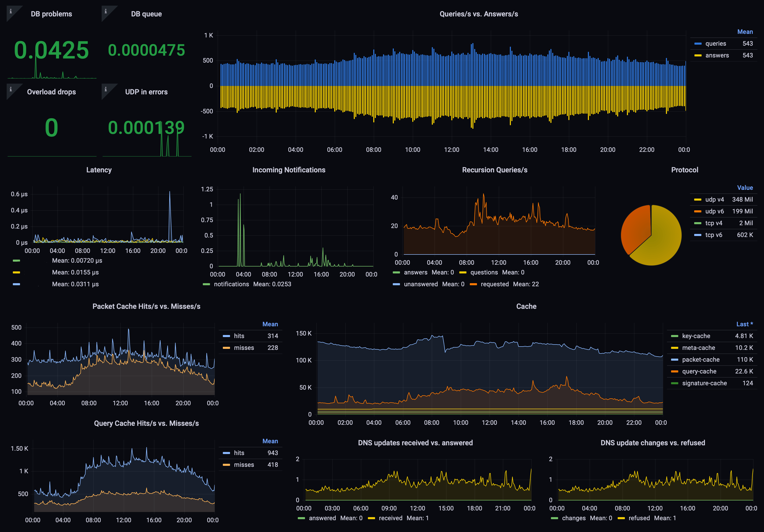Click the query-cache orange color swatch
This screenshot has width=764, height=532.
point(674,371)
